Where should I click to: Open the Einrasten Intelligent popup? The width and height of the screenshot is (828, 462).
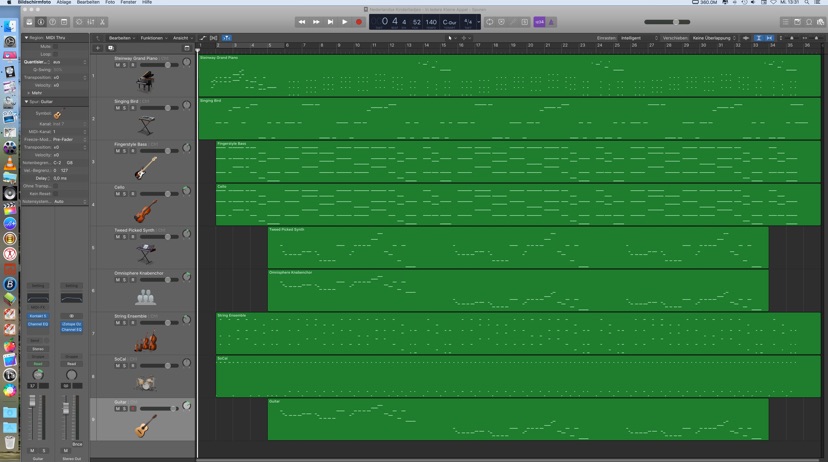[639, 38]
